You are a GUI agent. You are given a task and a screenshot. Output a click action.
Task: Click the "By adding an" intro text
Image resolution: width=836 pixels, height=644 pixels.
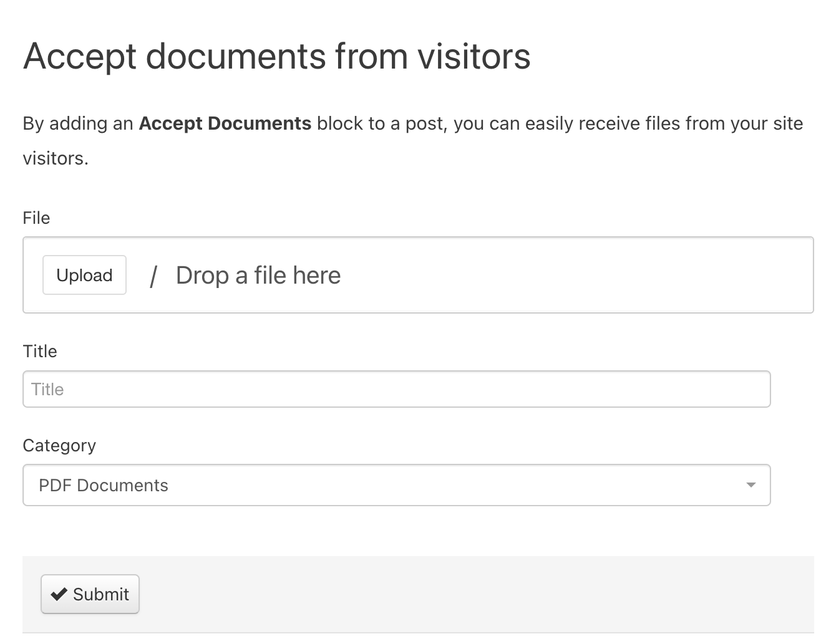pos(78,123)
